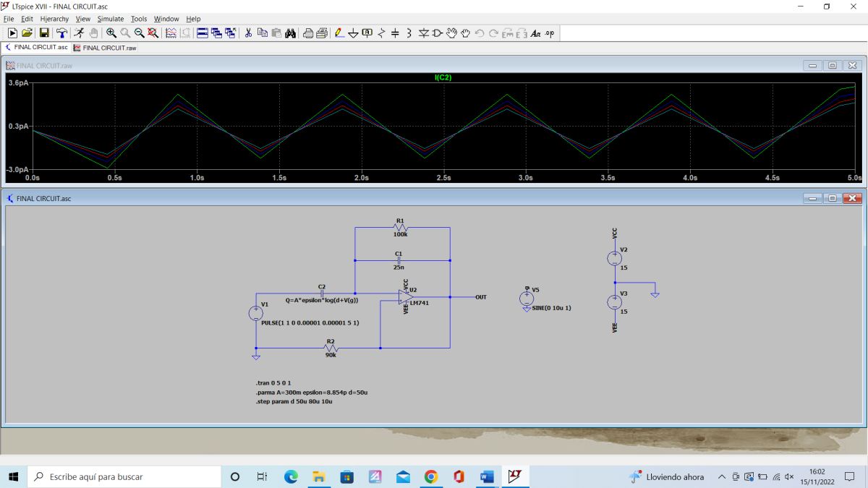Click the Autorange plot icon

coord(171,33)
